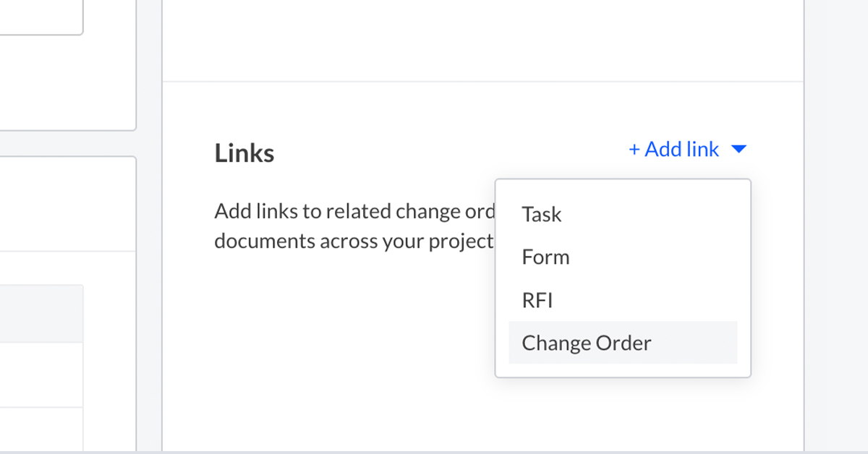Pick 'RFI' from the dropdown list

(x=537, y=300)
